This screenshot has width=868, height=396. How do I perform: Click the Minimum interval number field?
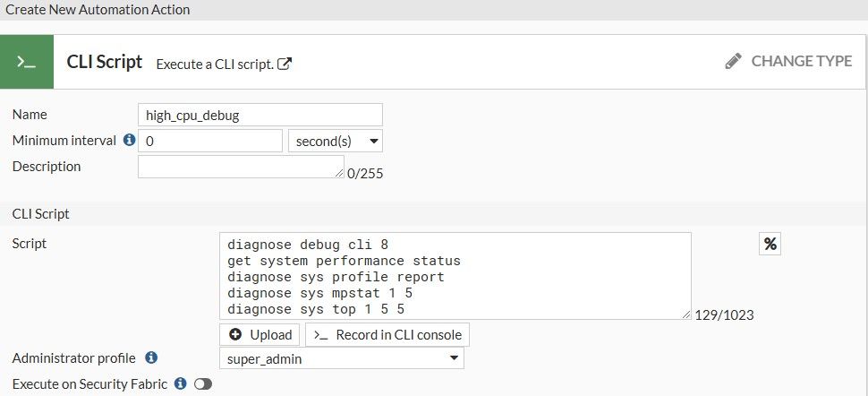point(210,141)
